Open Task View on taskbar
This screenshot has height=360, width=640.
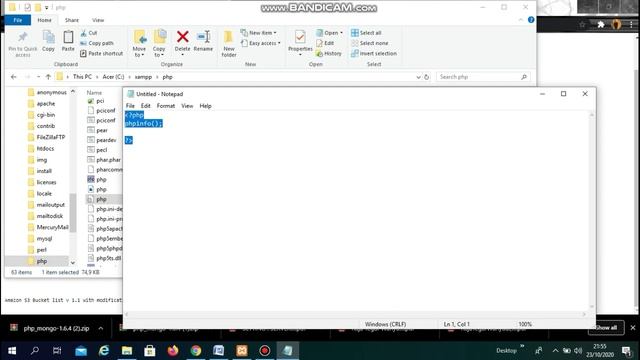coord(57,351)
